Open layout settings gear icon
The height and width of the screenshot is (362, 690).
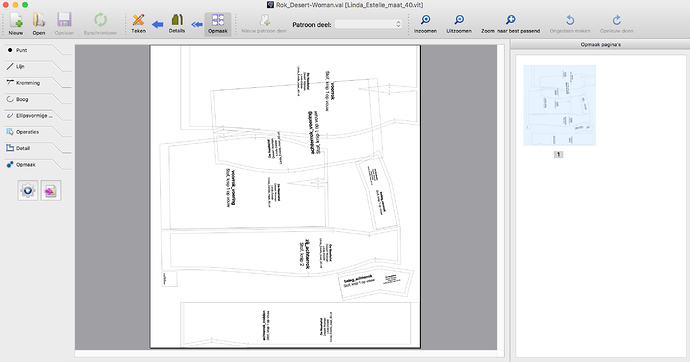(x=28, y=190)
